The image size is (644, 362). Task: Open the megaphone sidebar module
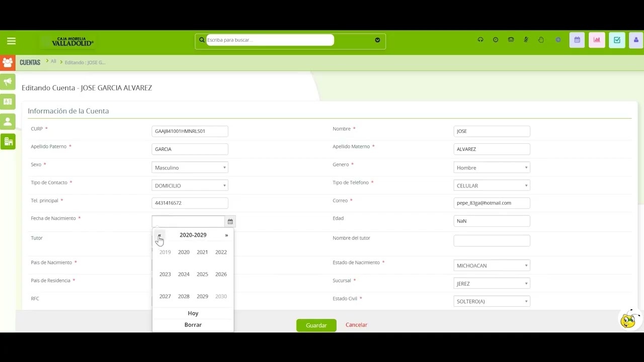8,82
